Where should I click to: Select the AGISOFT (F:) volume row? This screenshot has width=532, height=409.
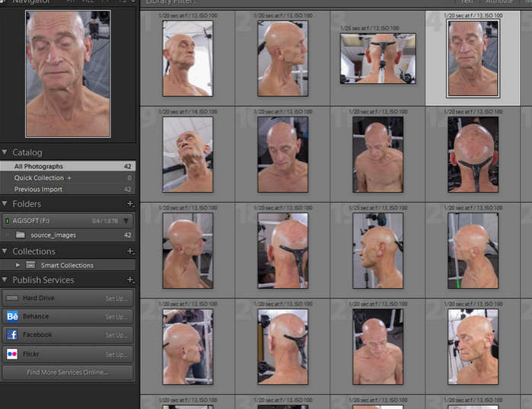(68, 221)
